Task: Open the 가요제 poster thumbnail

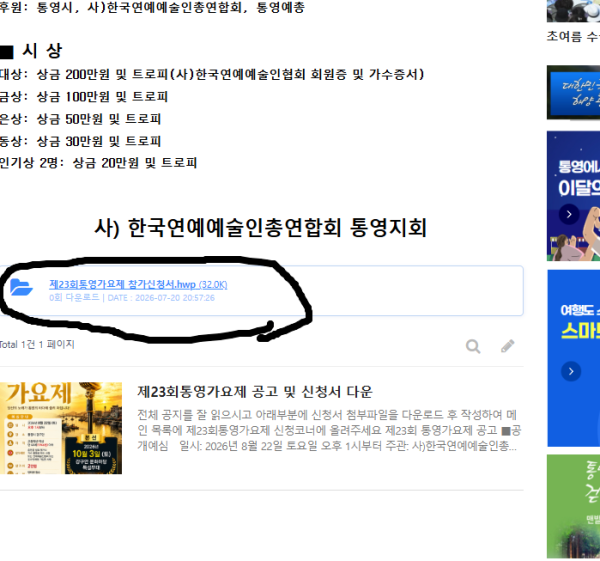Action: click(61, 428)
